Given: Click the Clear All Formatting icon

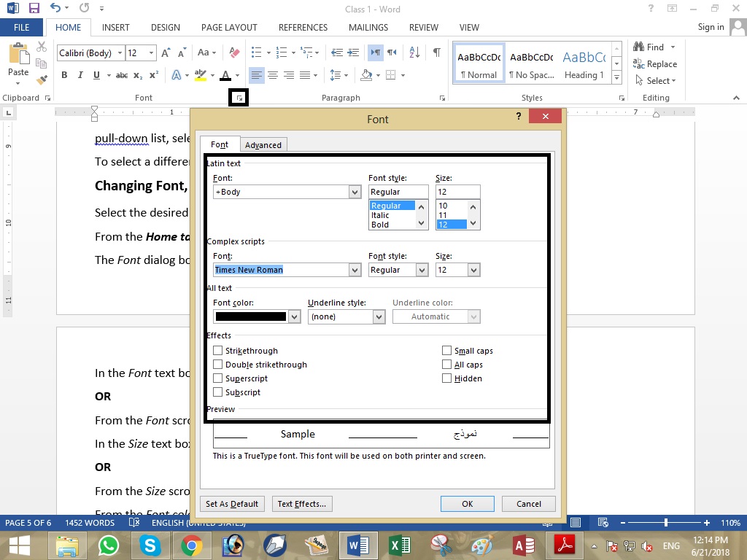Looking at the screenshot, I should [x=233, y=52].
